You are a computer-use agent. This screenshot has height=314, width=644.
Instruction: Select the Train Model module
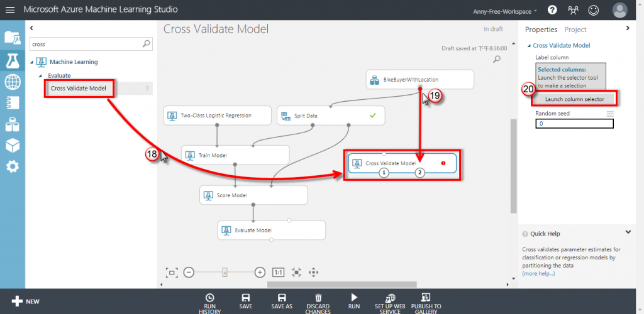pos(235,155)
